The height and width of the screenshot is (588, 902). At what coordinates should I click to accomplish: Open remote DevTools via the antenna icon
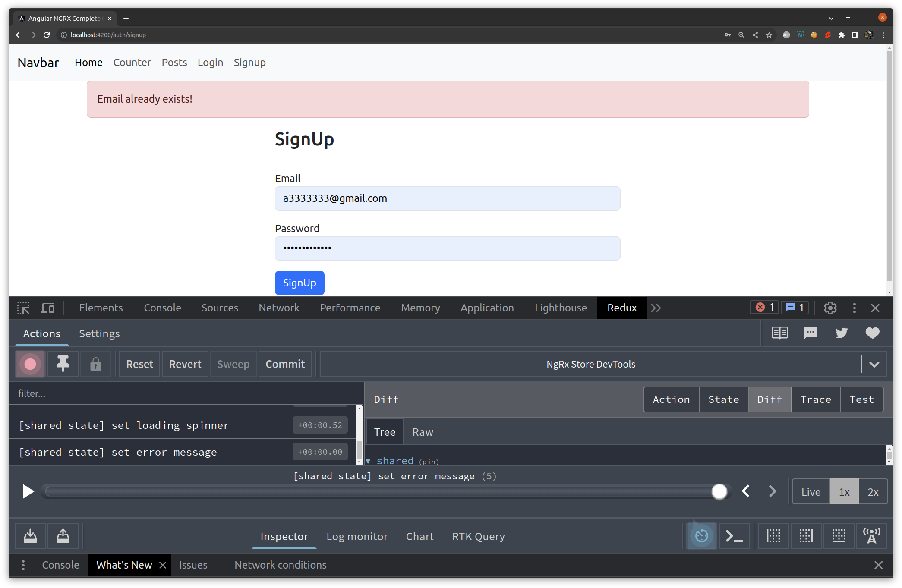873,536
